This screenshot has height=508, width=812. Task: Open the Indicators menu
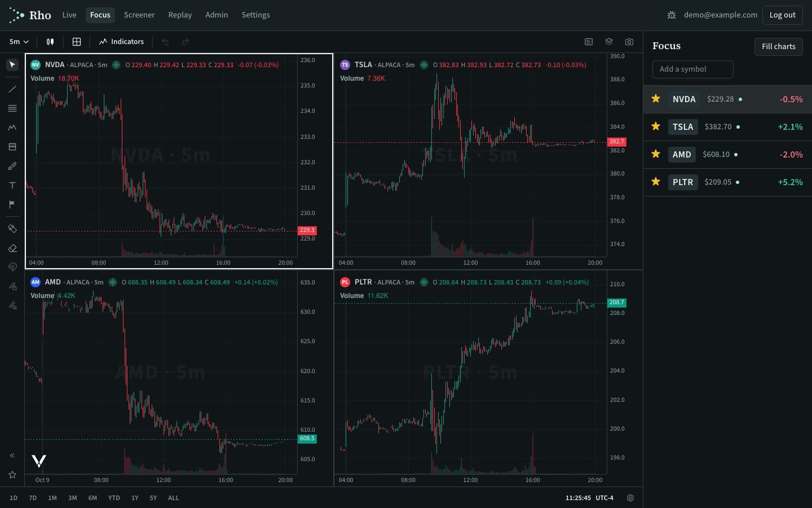121,42
